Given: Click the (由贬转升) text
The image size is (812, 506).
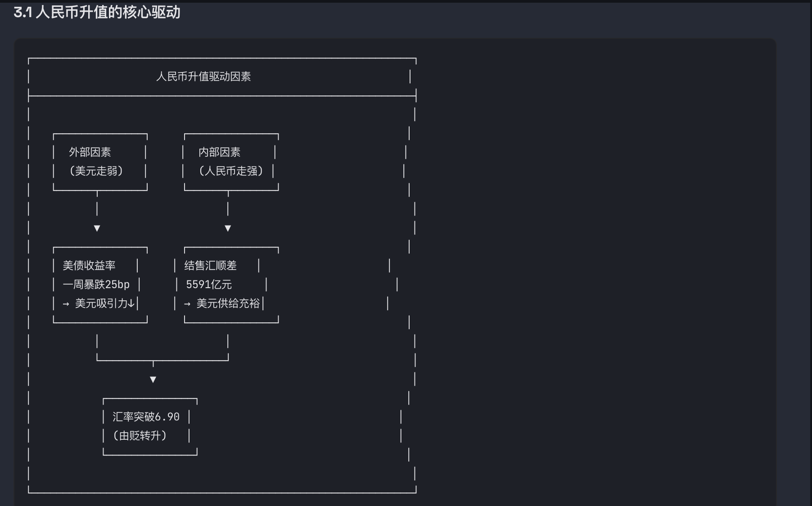Looking at the screenshot, I should pos(140,436).
